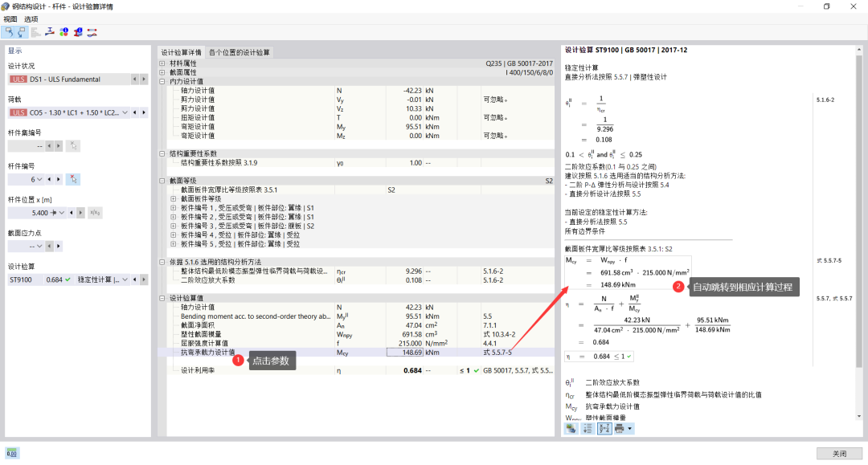Viewport: 868px width, 465px height.
Task: Step to the previous design check under 设计验算
Action: pos(134,279)
